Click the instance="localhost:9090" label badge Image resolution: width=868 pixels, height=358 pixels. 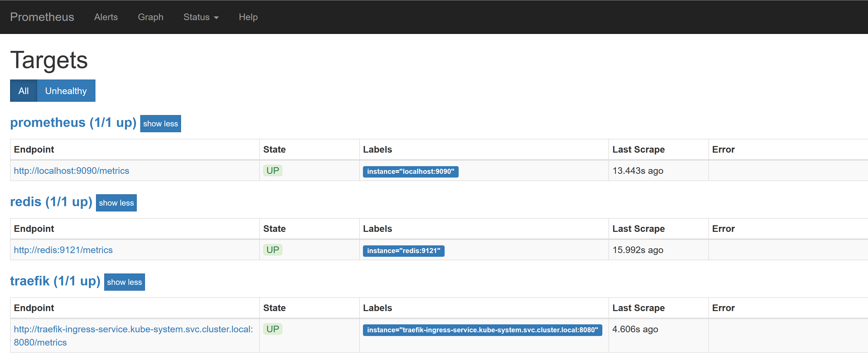[x=410, y=171]
